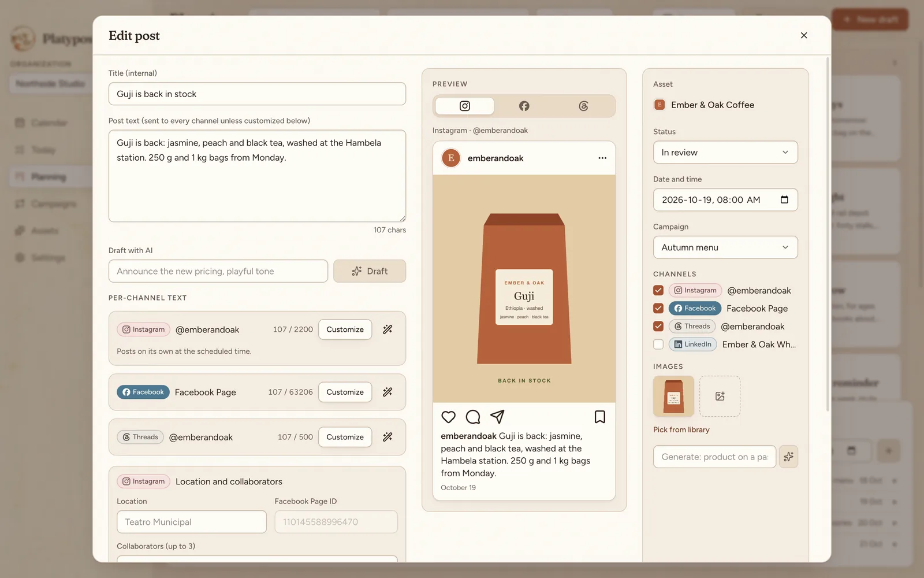Image resolution: width=924 pixels, height=578 pixels.
Task: Switch preview to the Instagram tab
Action: tap(464, 106)
